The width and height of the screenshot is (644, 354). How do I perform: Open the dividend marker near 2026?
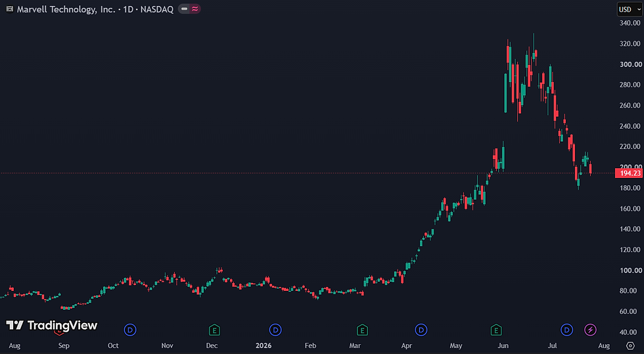pyautogui.click(x=275, y=330)
